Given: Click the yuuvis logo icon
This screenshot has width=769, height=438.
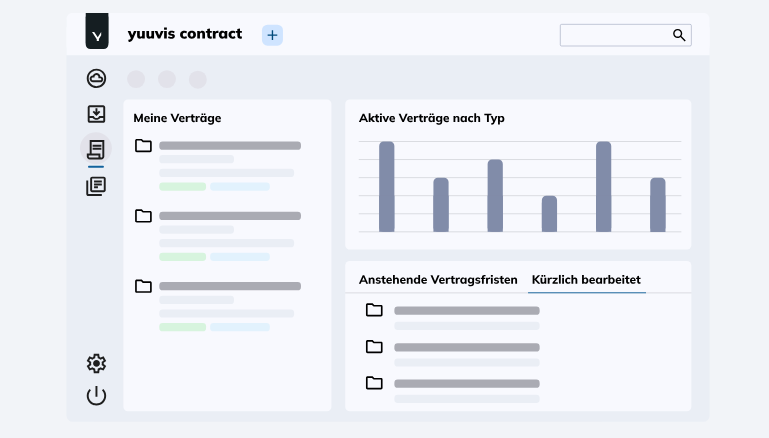Looking at the screenshot, I should pyautogui.click(x=97, y=34).
